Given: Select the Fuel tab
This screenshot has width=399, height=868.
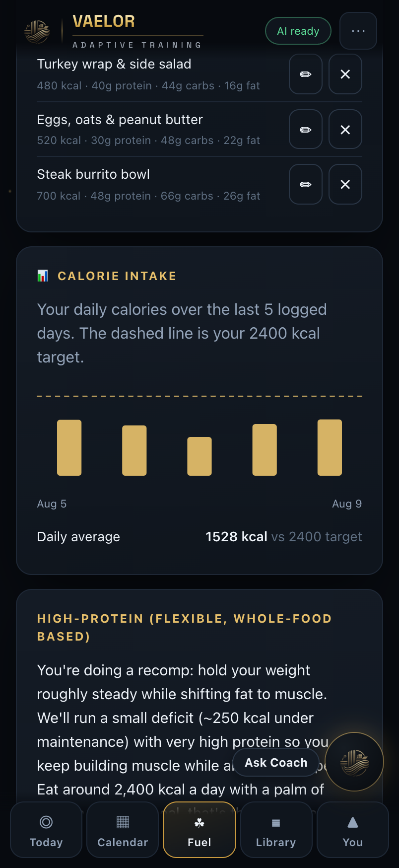Looking at the screenshot, I should coord(199,830).
